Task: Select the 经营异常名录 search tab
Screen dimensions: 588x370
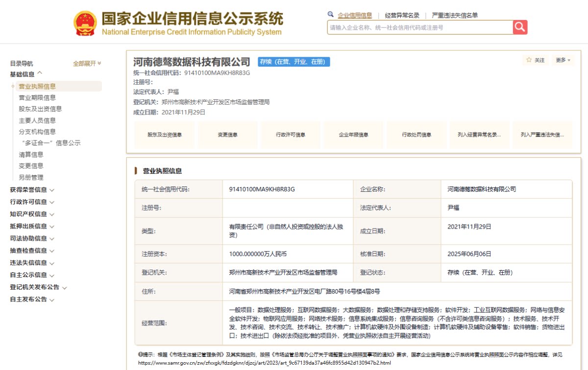Action: (402, 15)
